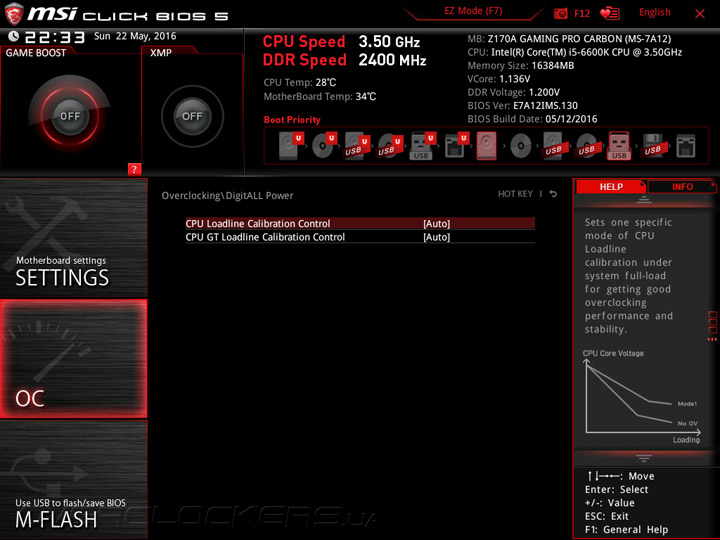Select the UEFI CD/DVD boot device
The height and width of the screenshot is (540, 720).
[323, 146]
